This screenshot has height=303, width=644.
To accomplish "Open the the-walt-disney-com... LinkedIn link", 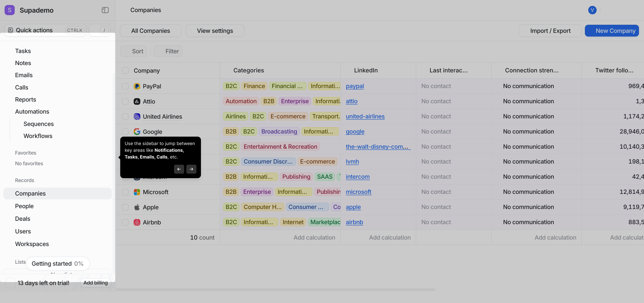I will pyautogui.click(x=378, y=147).
